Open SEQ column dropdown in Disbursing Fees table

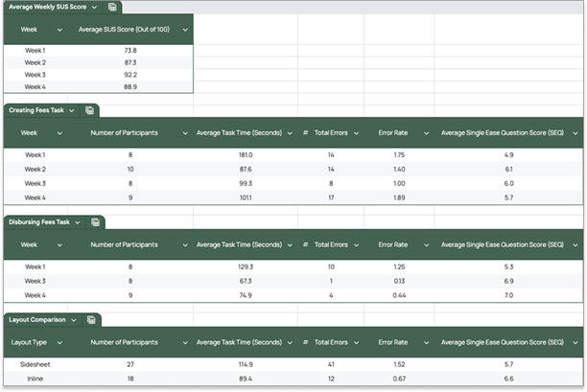[575, 245]
